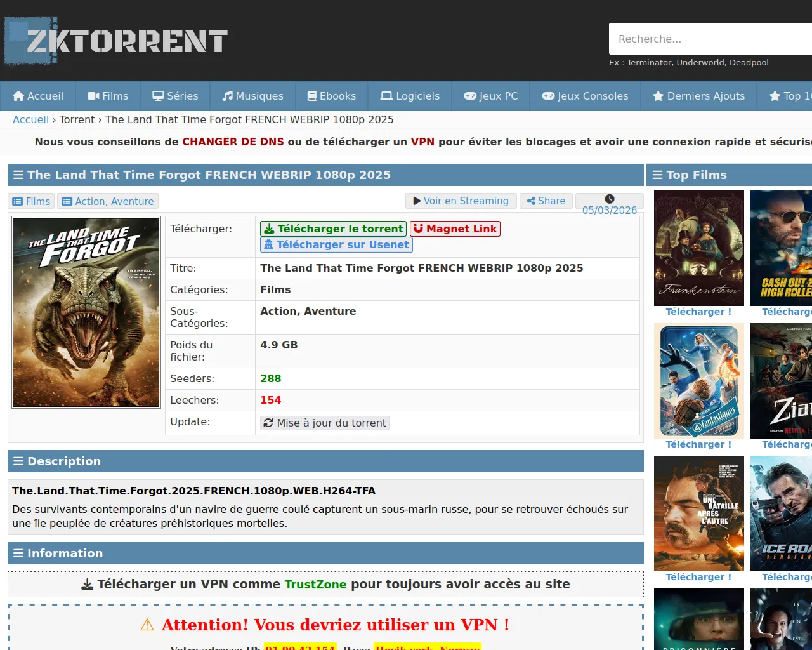Click the date 05/03/2026

(x=610, y=211)
